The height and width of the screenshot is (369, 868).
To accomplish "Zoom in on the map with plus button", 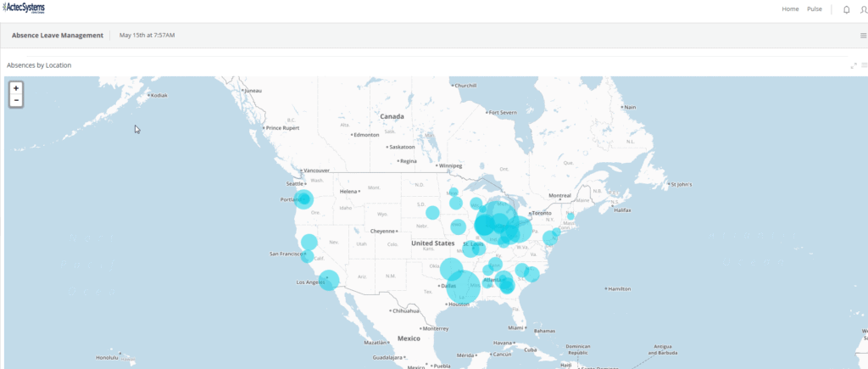I will (17, 88).
